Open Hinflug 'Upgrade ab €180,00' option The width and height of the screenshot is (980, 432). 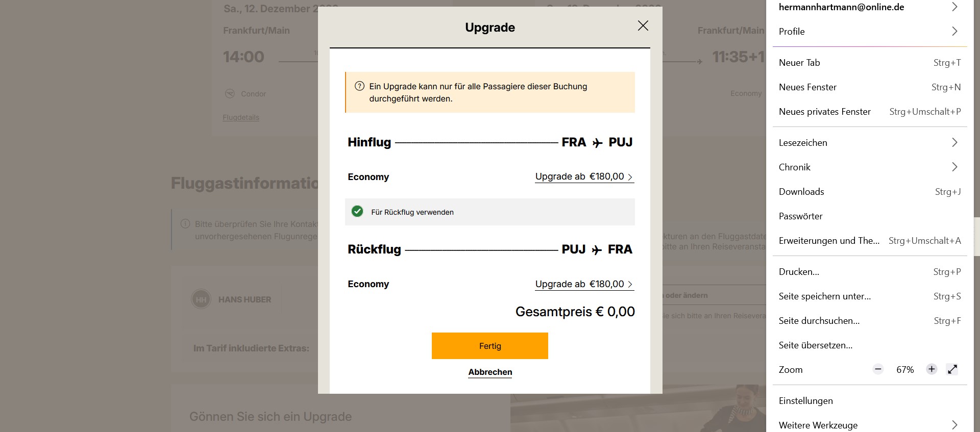coord(584,176)
